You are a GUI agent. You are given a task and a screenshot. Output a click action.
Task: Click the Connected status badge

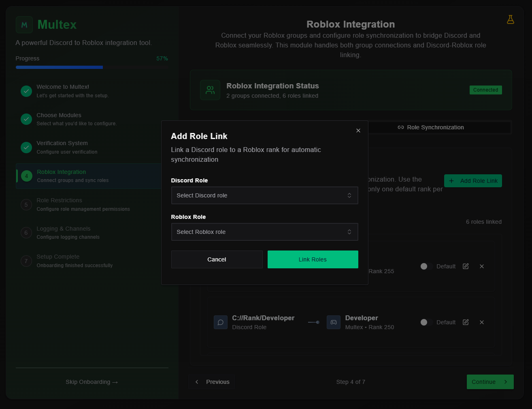pos(486,90)
